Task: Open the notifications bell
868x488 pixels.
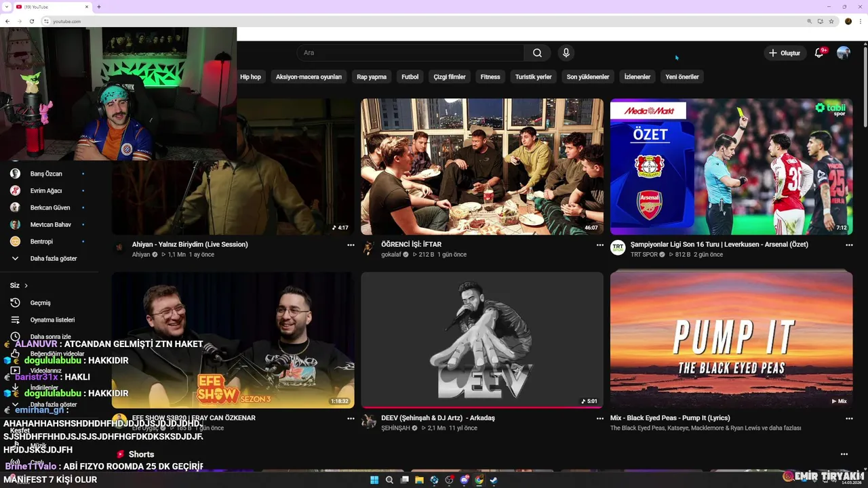Action: coord(819,53)
